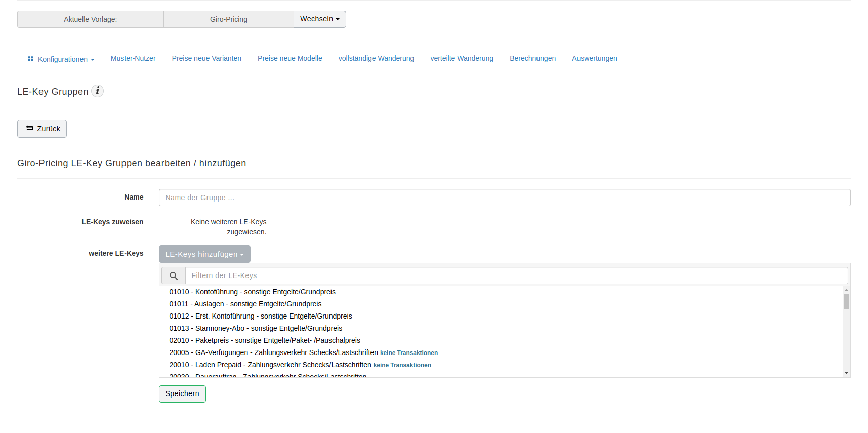This screenshot has height=433, width=868.
Task: Click the magnifier icon in the filter box
Action: click(x=174, y=276)
